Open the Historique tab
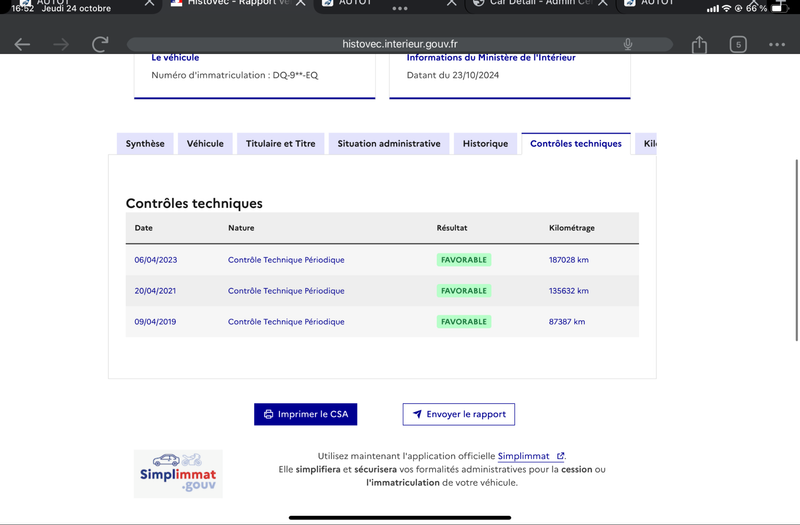Screen dimensions: 800x525 click(x=485, y=144)
